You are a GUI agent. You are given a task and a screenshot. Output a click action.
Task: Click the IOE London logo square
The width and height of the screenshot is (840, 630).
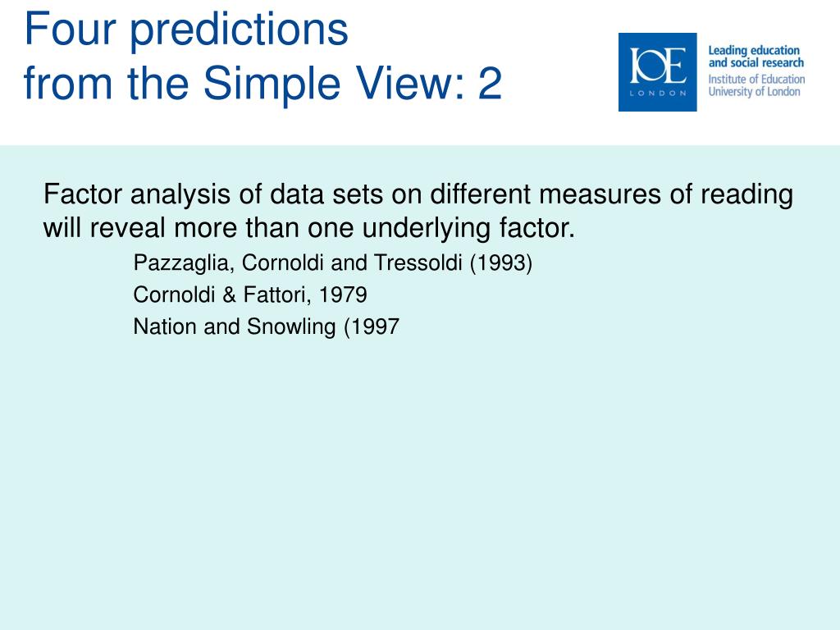[657, 72]
